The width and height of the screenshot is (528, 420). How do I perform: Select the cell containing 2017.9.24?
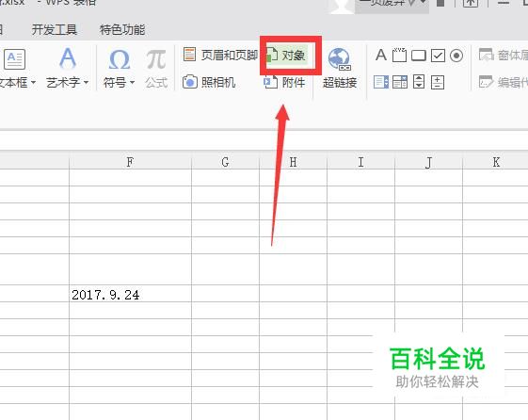130,295
